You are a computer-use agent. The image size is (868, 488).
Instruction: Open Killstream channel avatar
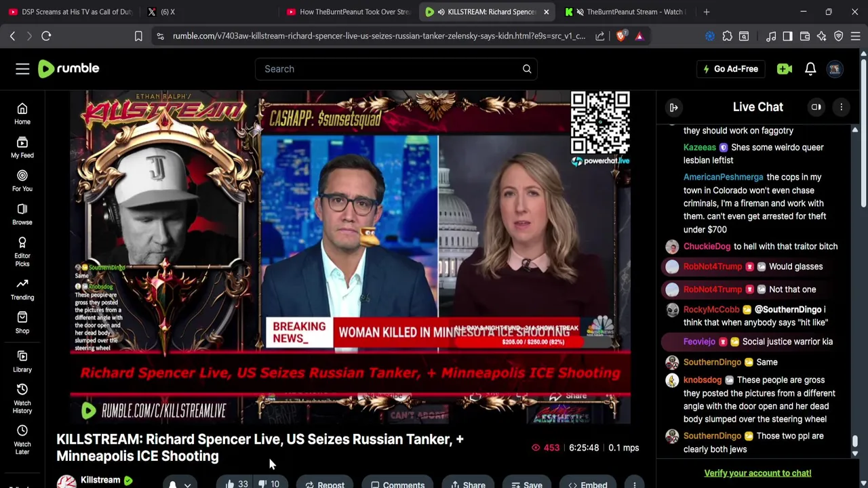coord(66,482)
